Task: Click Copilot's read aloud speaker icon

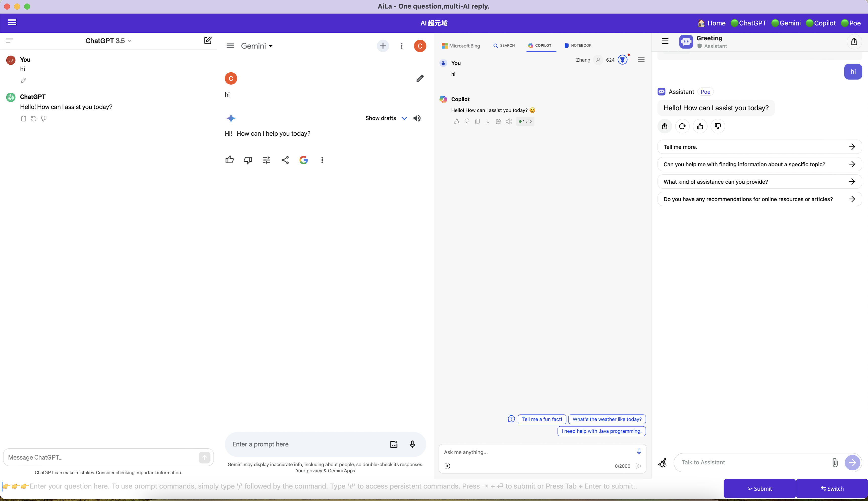Action: pyautogui.click(x=509, y=121)
